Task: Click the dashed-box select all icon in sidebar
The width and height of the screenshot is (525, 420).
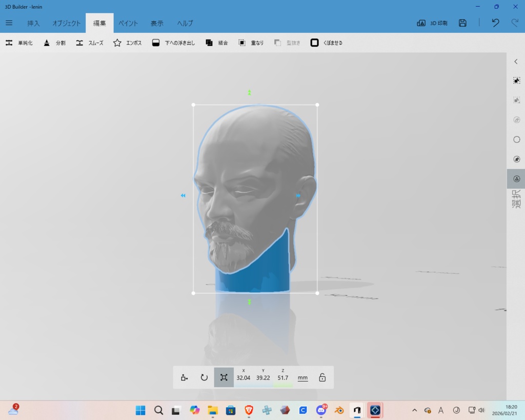Action: [517, 81]
